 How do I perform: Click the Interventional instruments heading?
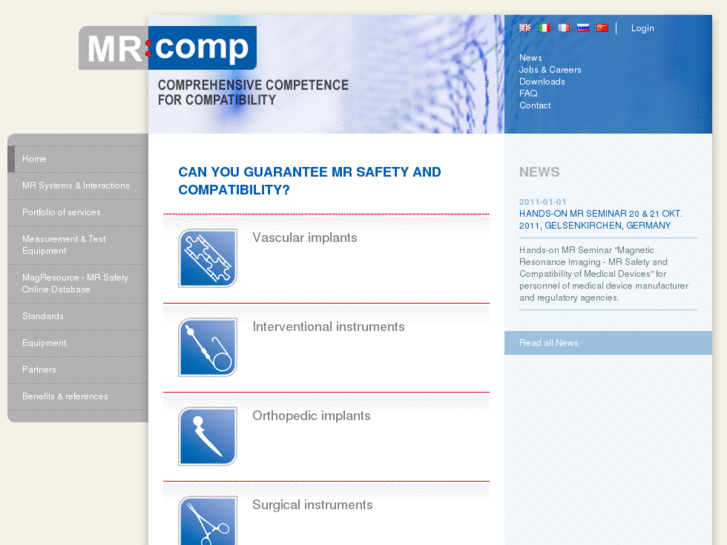[328, 327]
